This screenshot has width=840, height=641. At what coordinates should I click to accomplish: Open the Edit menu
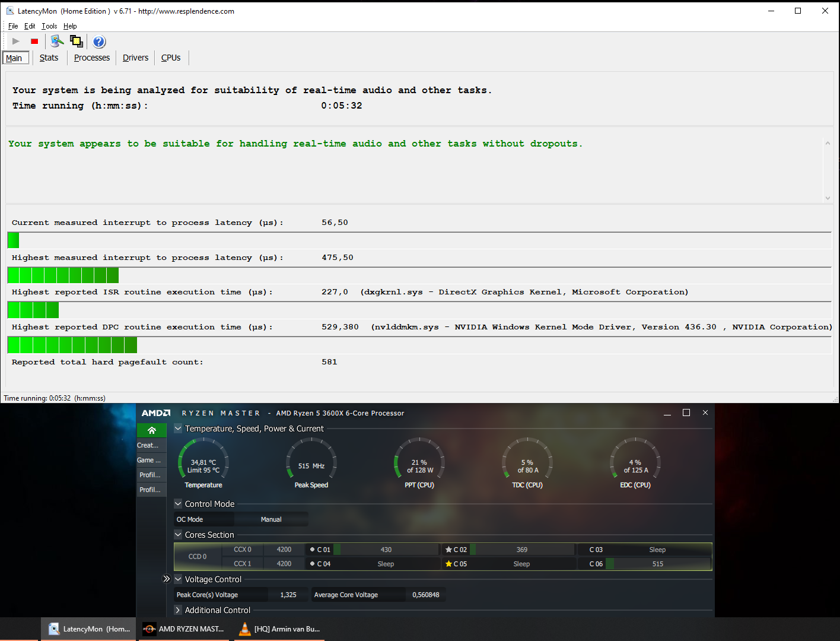(x=30, y=26)
